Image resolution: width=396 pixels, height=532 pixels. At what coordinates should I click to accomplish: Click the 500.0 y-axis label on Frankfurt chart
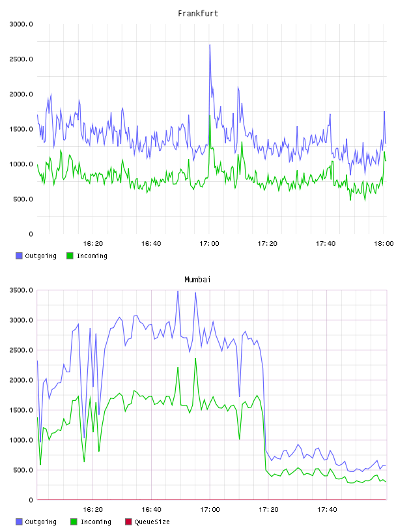[x=23, y=199]
